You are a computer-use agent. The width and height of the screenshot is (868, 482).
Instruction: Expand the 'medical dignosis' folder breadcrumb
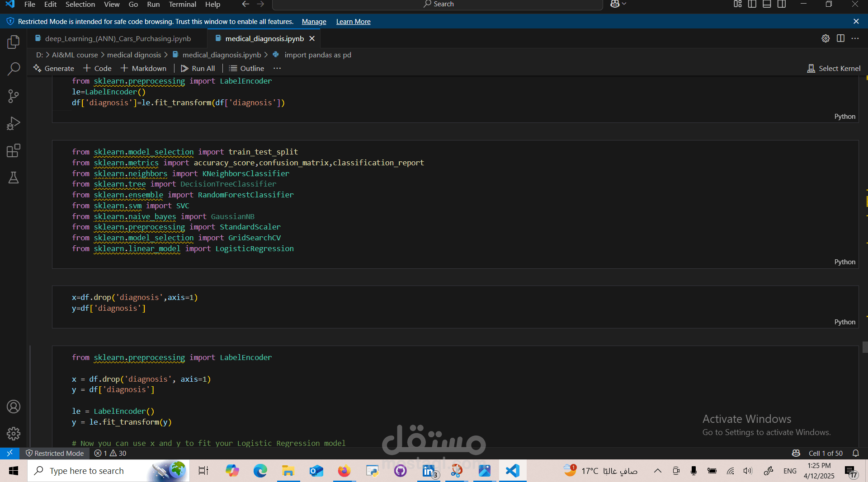point(134,55)
